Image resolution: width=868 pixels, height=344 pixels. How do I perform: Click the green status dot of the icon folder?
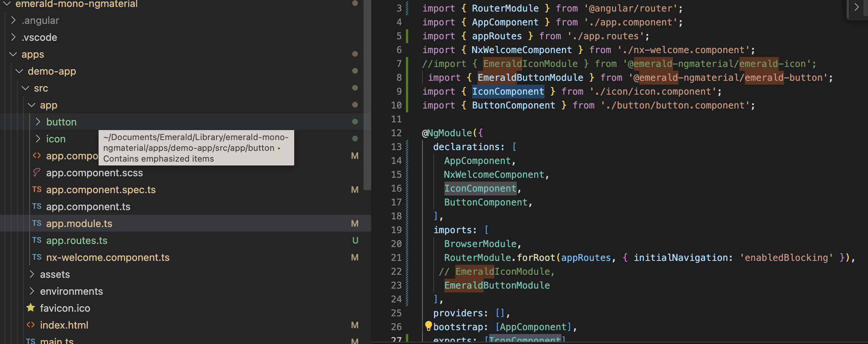click(355, 139)
